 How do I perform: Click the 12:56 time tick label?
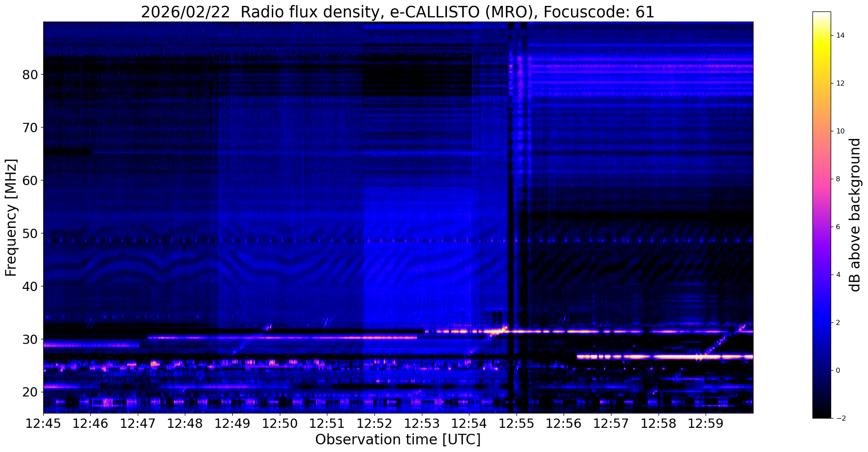pyautogui.click(x=564, y=424)
